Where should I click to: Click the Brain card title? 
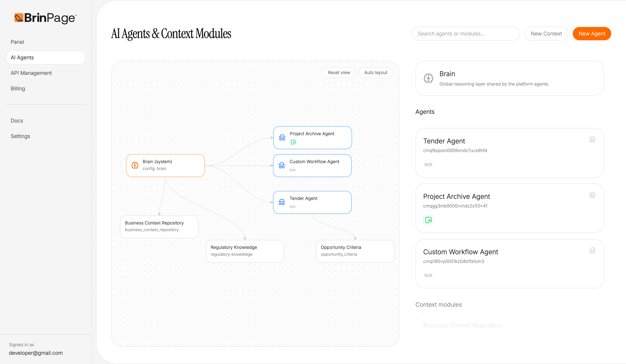(x=447, y=74)
